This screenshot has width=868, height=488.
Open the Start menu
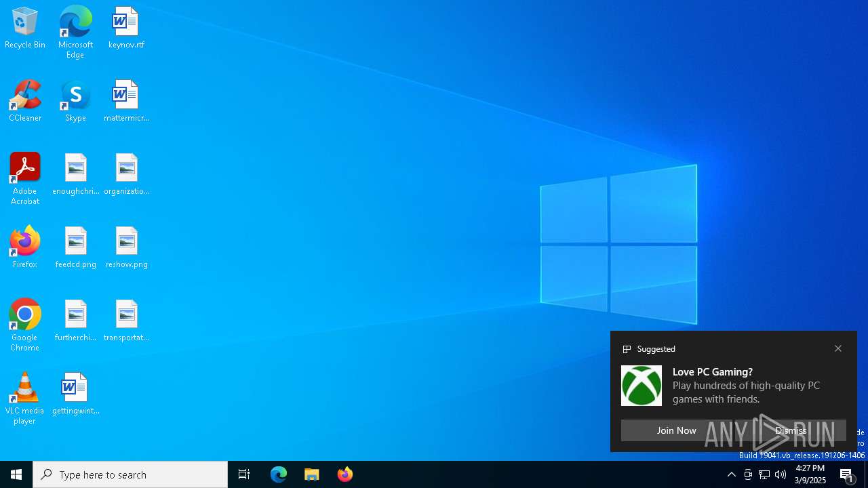tap(16, 474)
